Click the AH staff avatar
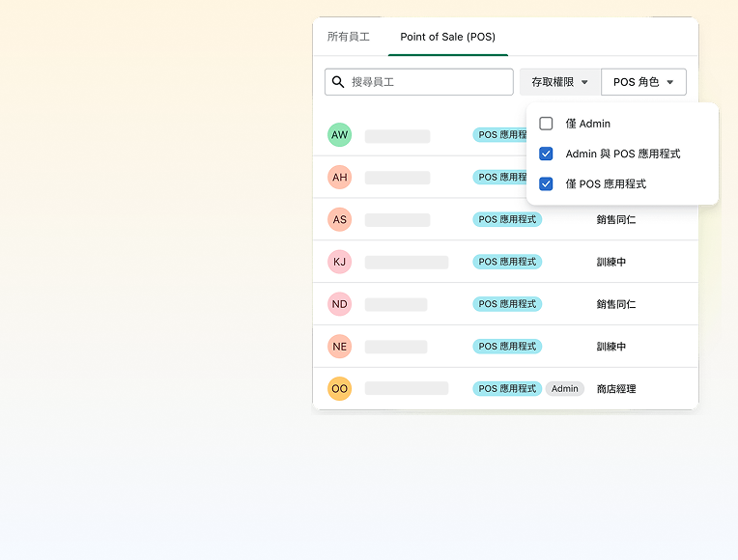The width and height of the screenshot is (738, 560). coord(339,178)
